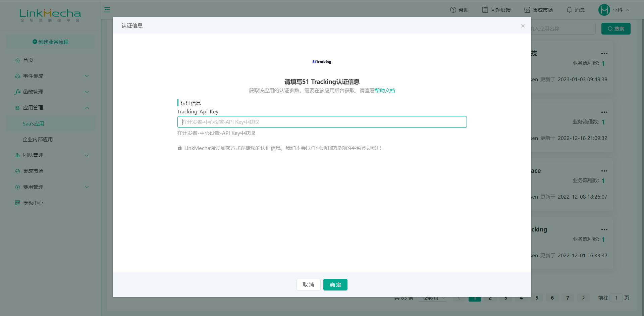Viewport: 644px width, 316px height.
Task: Click 创建业务流程 button
Action: tap(50, 42)
